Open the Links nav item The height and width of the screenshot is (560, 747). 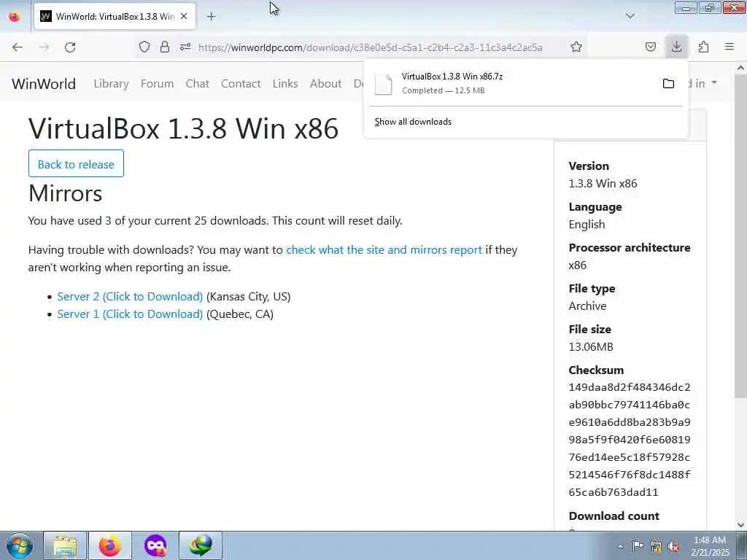click(x=285, y=84)
